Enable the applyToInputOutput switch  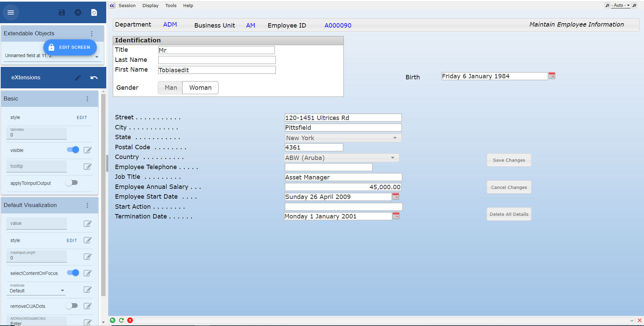pyautogui.click(x=72, y=183)
